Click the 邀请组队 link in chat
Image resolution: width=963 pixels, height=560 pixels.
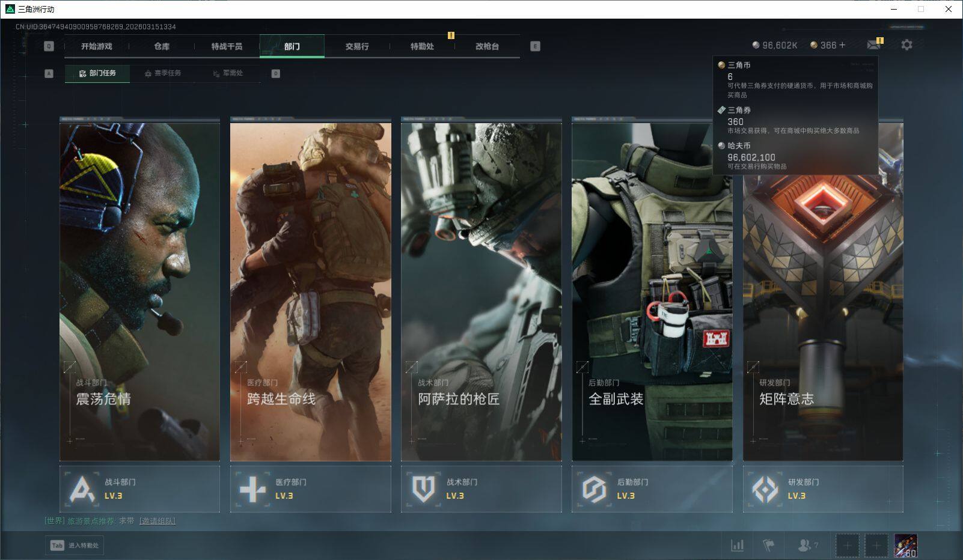pyautogui.click(x=157, y=521)
